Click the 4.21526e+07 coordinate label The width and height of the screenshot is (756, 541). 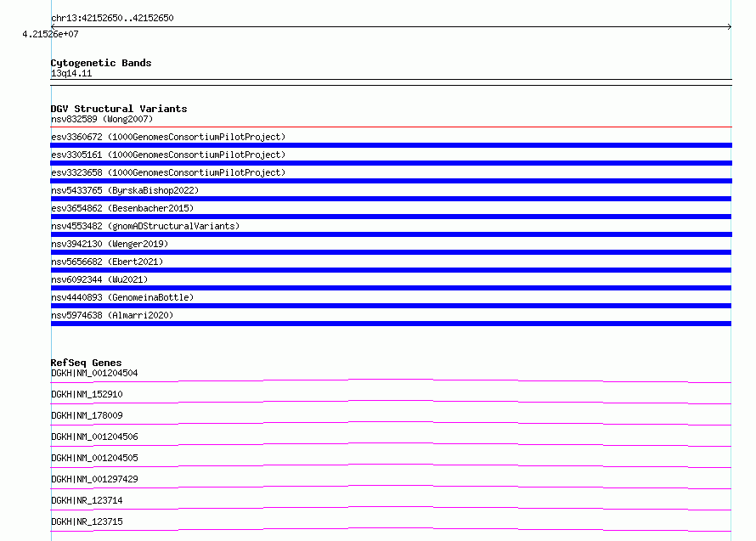point(50,34)
